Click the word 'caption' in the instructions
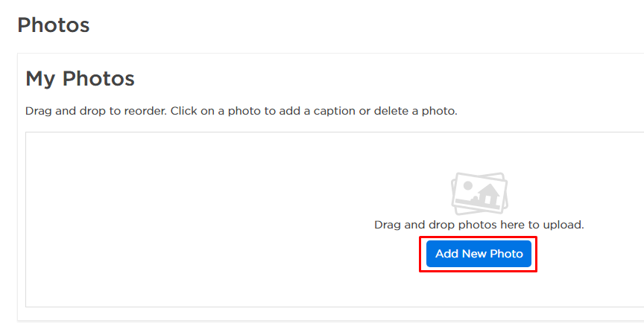 332,111
